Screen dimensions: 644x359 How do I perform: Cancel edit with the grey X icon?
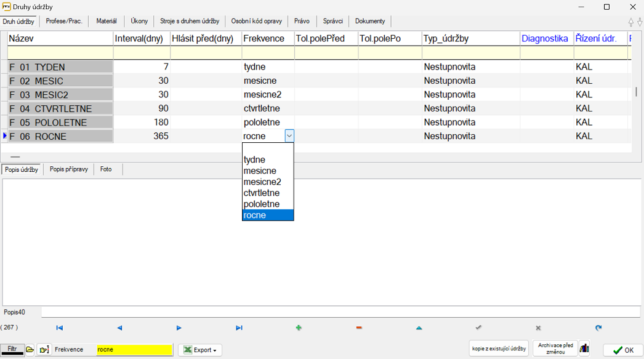pos(538,328)
